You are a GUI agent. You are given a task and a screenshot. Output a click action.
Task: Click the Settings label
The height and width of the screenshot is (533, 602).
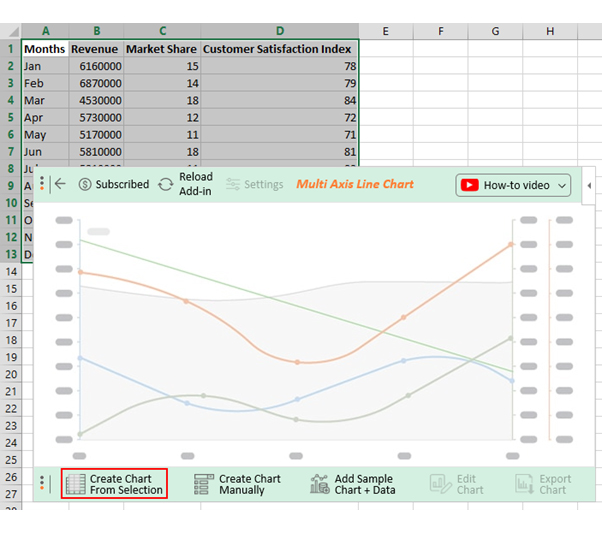point(264,184)
